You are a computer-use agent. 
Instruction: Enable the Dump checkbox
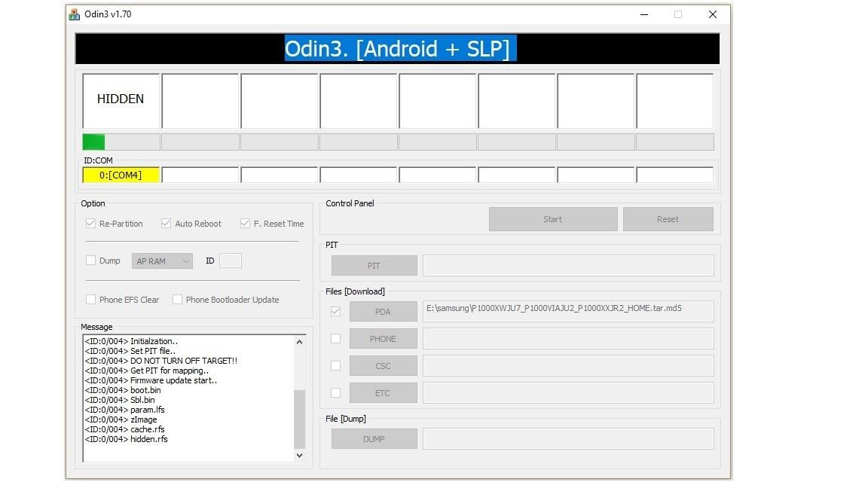(x=90, y=261)
